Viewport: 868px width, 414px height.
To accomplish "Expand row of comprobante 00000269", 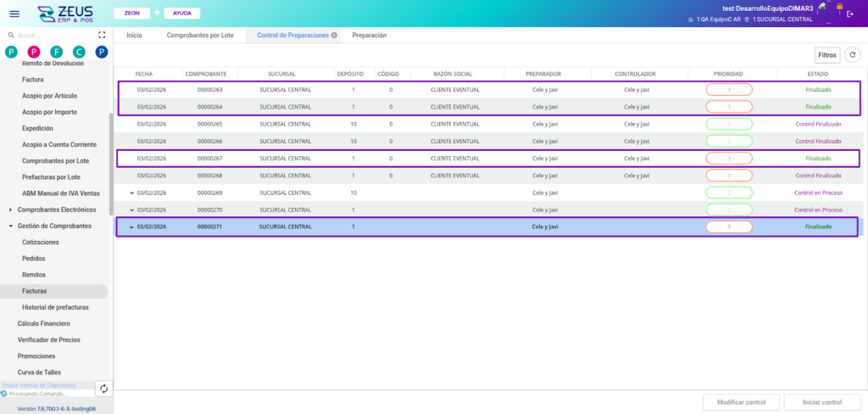I will (131, 193).
